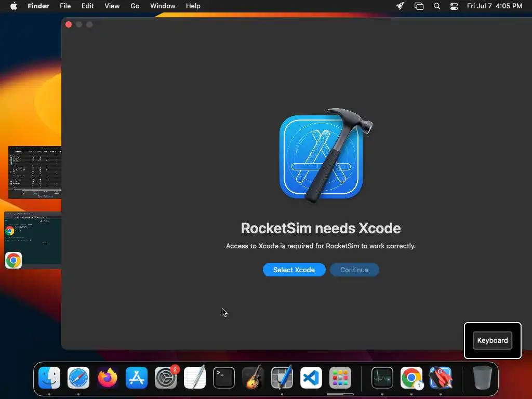This screenshot has width=532, height=399.
Task: Click the Stage Manager menu bar icon
Action: 419,6
